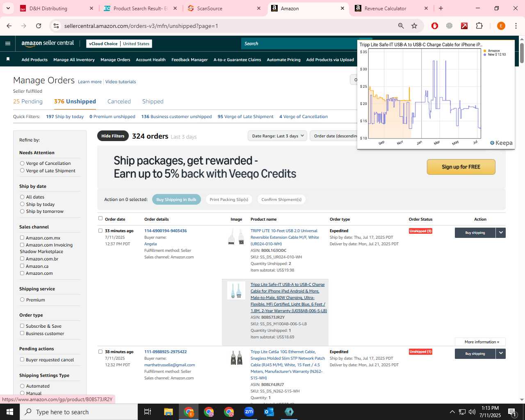Select Ship by today radio button

point(22,204)
